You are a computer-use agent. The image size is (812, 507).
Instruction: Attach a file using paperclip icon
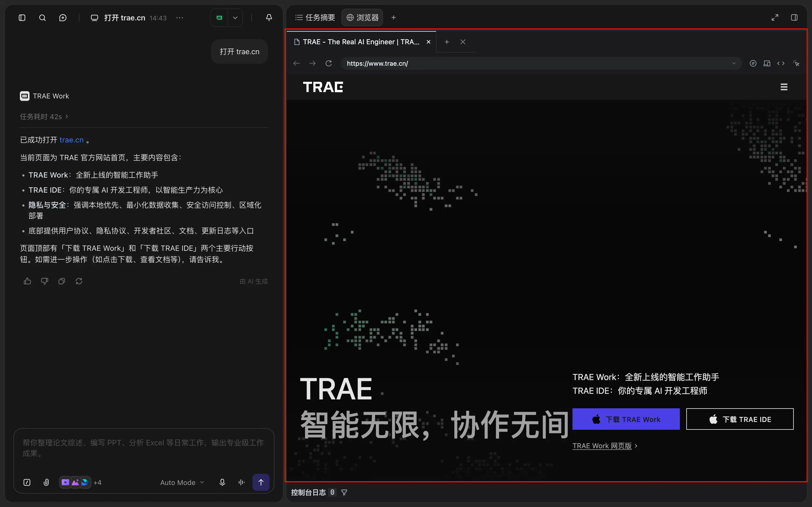46,482
